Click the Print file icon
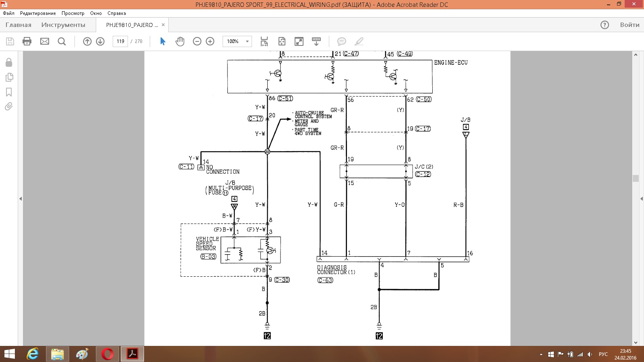 point(27,41)
